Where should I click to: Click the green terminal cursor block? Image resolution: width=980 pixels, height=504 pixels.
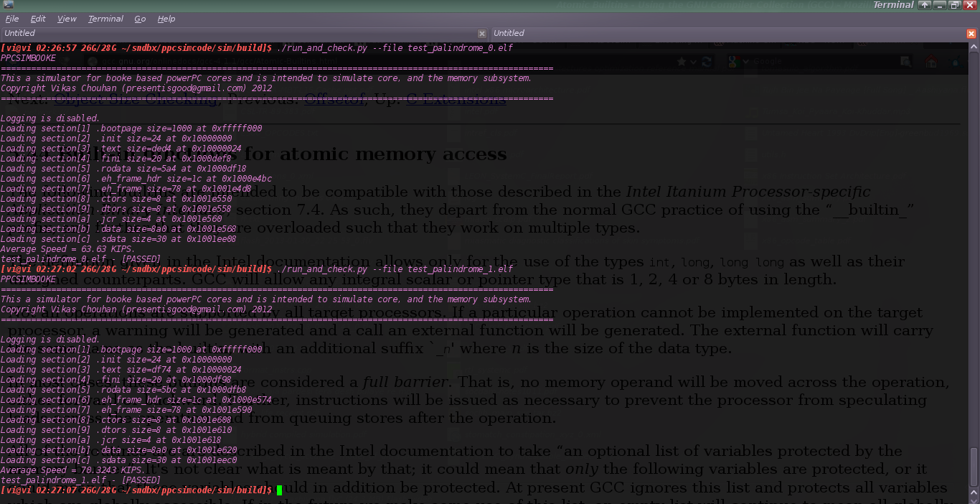279,490
